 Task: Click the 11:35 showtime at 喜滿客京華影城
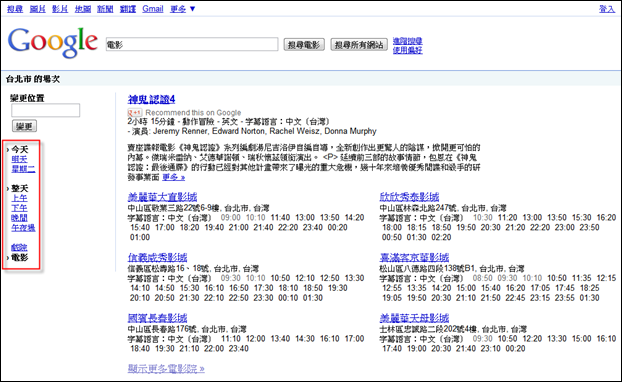coord(582,278)
